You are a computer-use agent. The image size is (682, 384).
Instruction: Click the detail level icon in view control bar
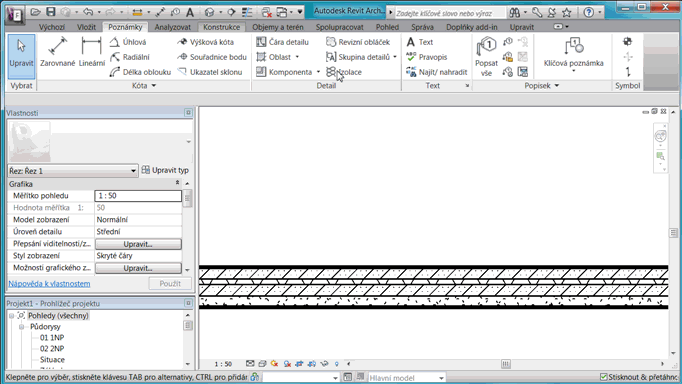pos(250,364)
